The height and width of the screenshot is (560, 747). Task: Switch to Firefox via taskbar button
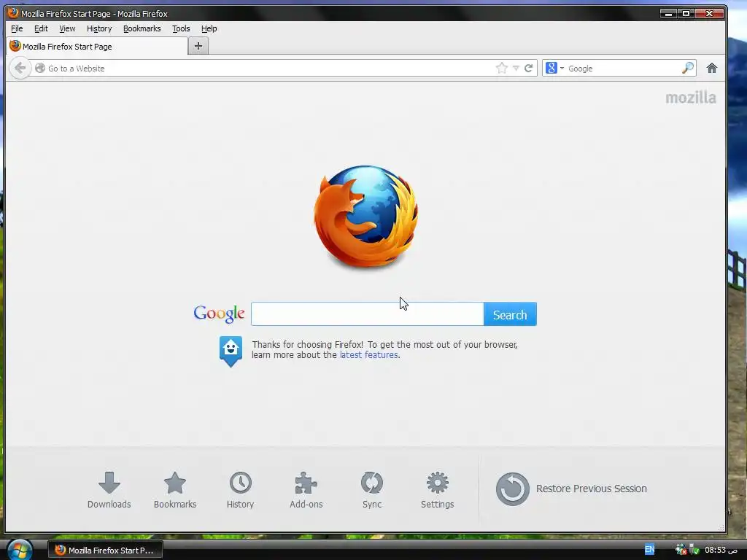105,550
